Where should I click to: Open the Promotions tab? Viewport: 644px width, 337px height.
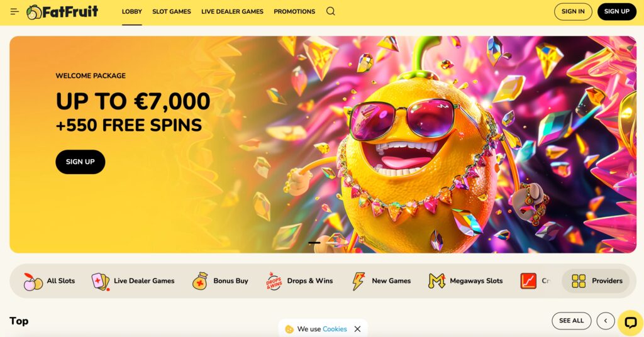tap(294, 11)
